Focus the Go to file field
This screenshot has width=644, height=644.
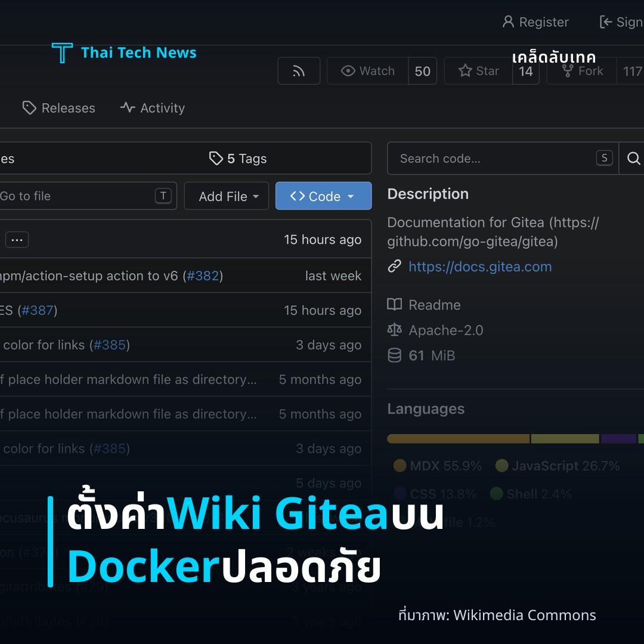(88, 196)
